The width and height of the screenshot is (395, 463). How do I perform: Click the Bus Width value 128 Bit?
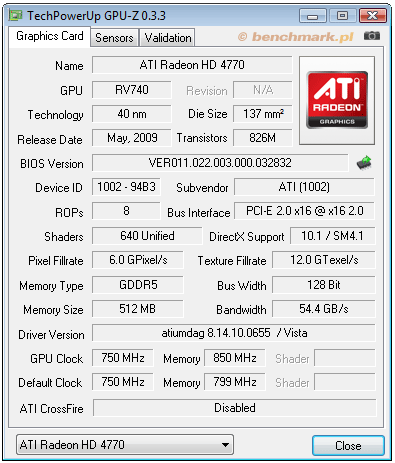point(324,285)
